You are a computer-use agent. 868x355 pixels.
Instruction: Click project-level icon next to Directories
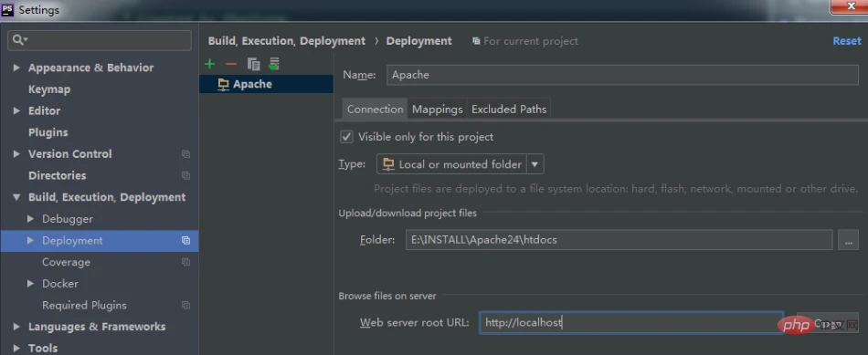186,176
